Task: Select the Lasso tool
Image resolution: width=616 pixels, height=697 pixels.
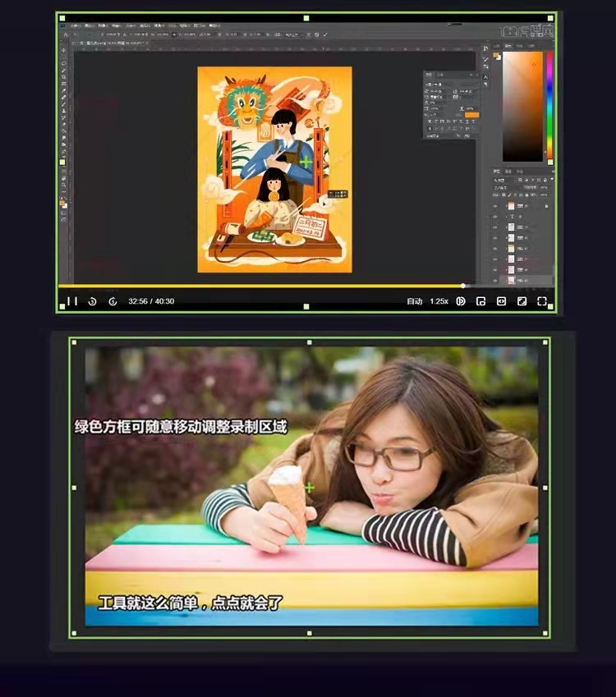Action: tap(63, 63)
